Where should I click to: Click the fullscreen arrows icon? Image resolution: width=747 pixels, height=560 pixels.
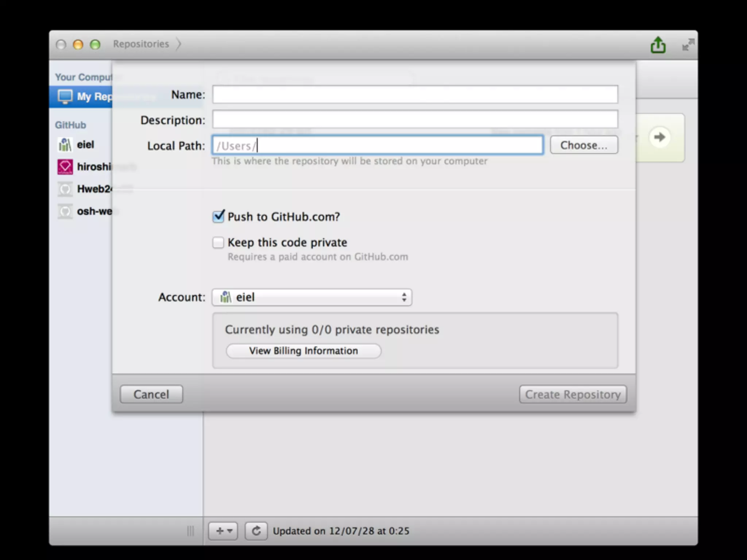(x=688, y=45)
